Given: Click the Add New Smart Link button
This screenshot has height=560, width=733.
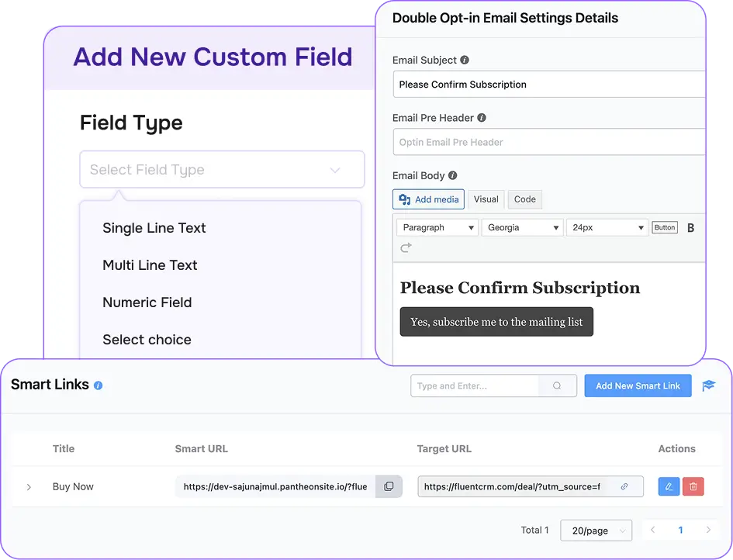Looking at the screenshot, I should pos(638,385).
